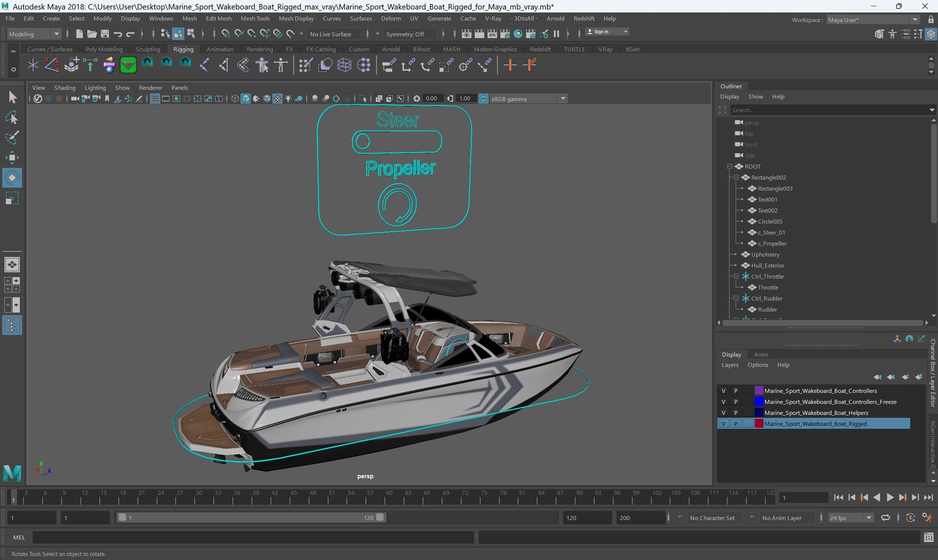This screenshot has height=560, width=938.
Task: Toggle playback P of Marine_Sport_Wakeboard_Boat_Rigged layer
Action: pos(735,424)
